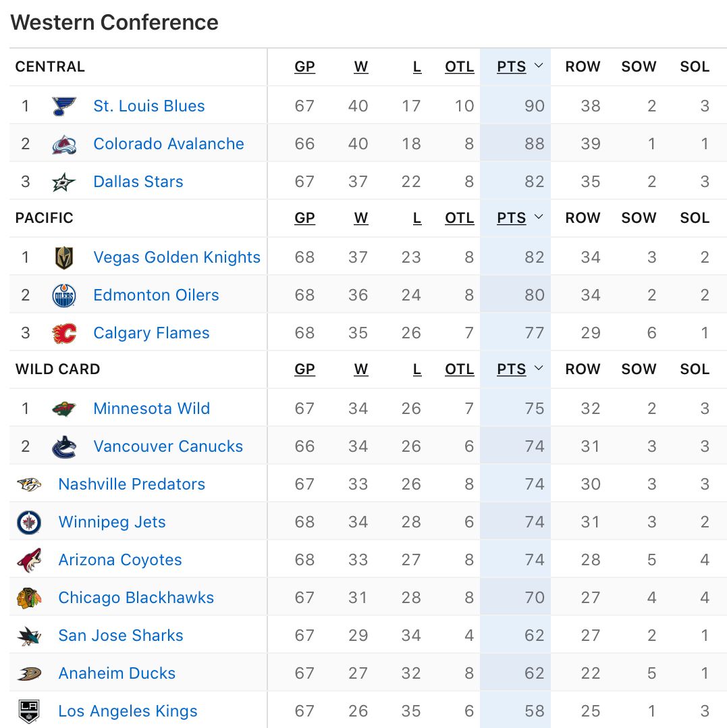The image size is (727, 728).
Task: Click the Colorado Avalanche logo icon
Action: pos(64,144)
